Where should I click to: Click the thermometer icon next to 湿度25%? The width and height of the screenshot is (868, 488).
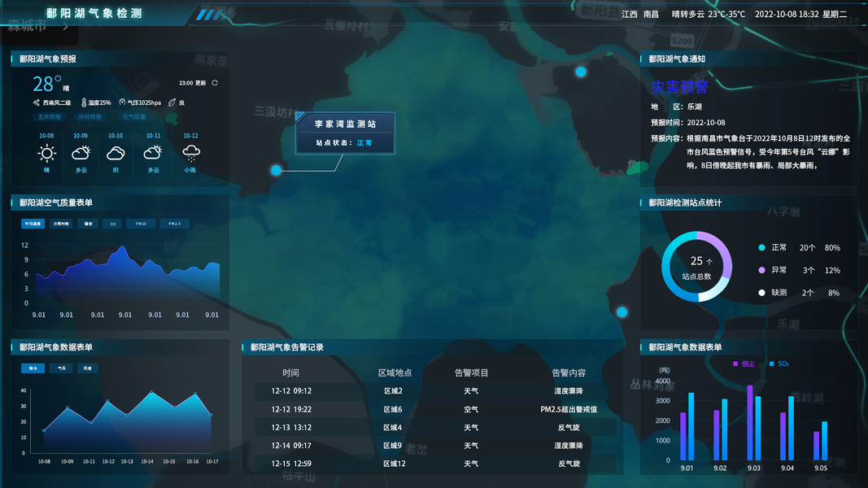click(84, 102)
